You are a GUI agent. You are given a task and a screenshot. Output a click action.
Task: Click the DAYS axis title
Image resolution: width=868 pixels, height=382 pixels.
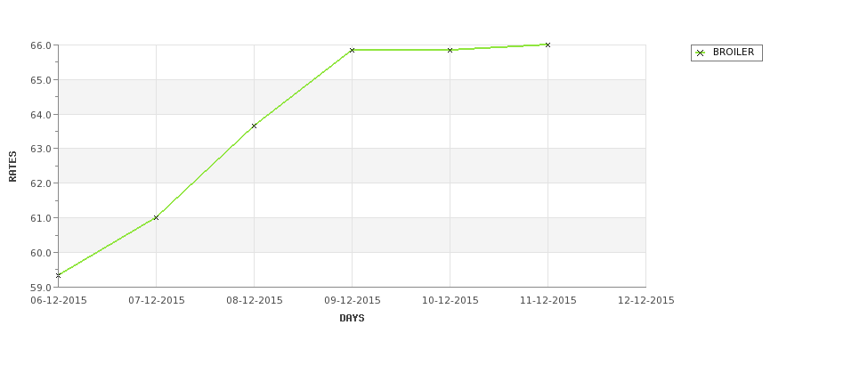pyautogui.click(x=352, y=319)
